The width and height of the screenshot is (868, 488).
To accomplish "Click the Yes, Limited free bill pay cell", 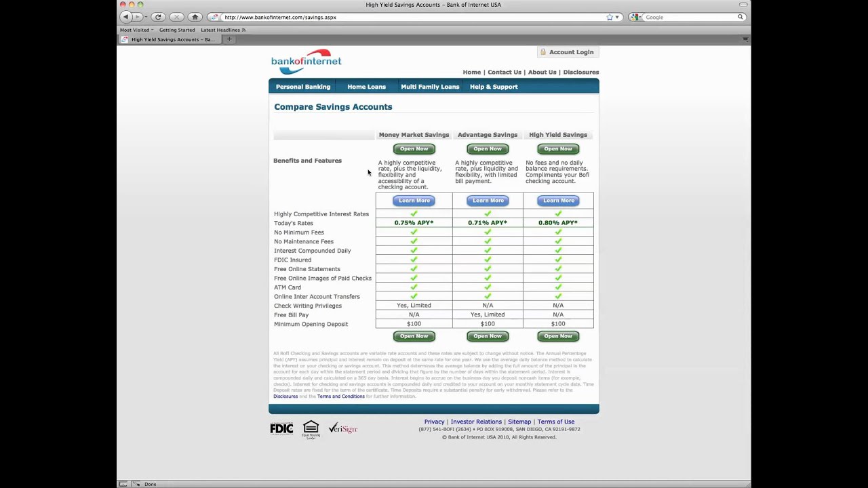I will (488, 314).
